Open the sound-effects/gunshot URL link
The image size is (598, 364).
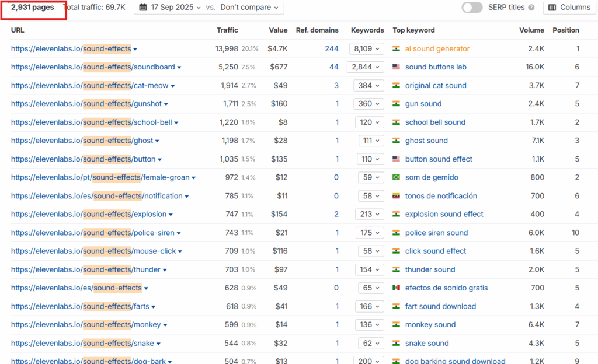click(x=86, y=104)
